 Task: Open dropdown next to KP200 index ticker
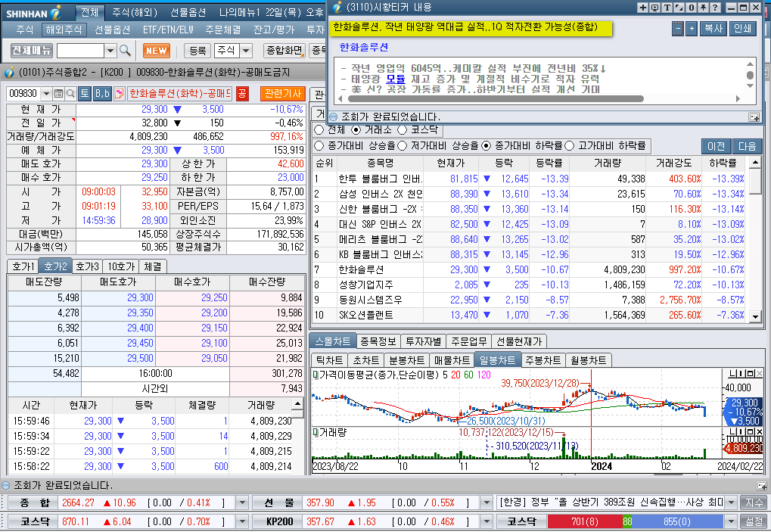487,521
